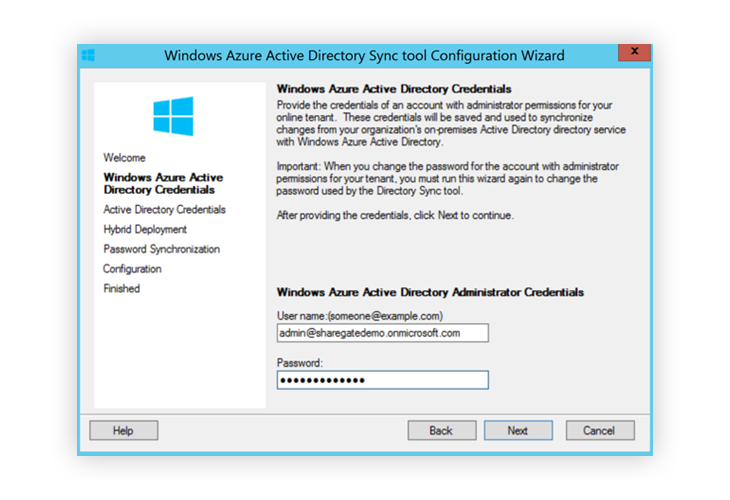Image resolution: width=730 pixels, height=500 pixels.
Task: Click the 'Important:' paragraph text
Action: pyautogui.click(x=447, y=179)
